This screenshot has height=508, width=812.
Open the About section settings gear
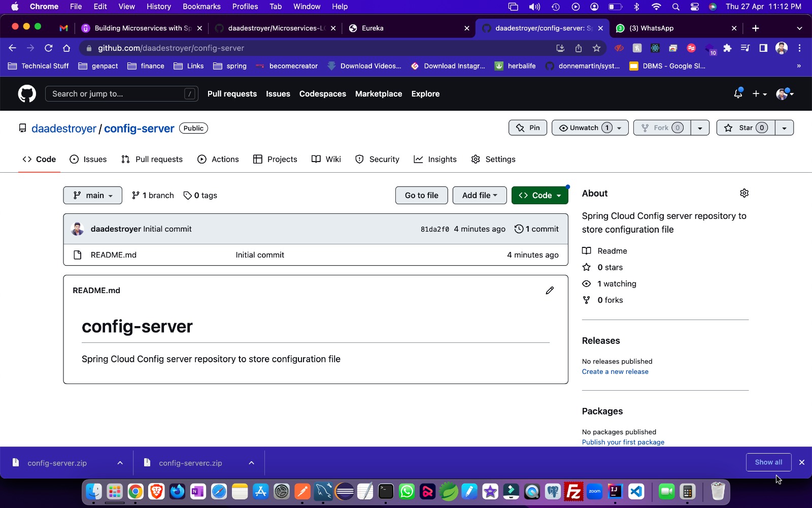[x=743, y=193]
